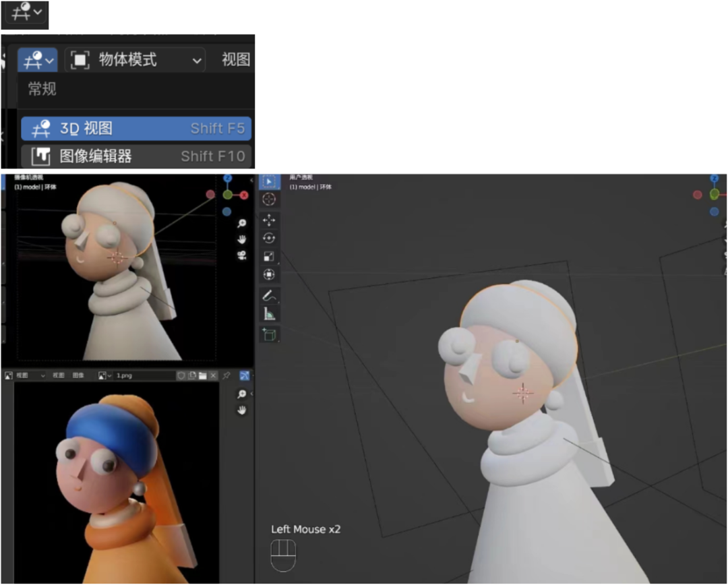This screenshot has width=728, height=585.
Task: Open editor type dropdown in image editor header
Action: coord(8,375)
